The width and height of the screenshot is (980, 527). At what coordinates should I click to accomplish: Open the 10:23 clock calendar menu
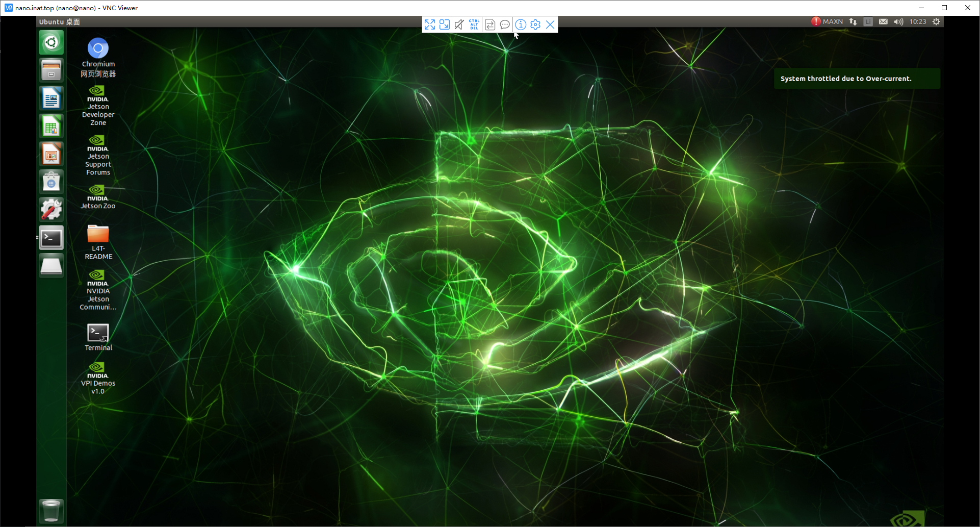click(x=918, y=21)
